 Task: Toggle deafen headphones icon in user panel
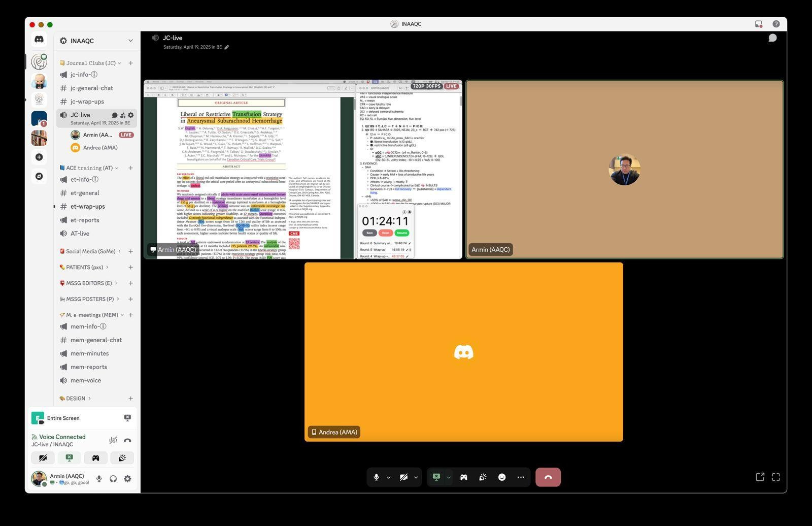(113, 479)
